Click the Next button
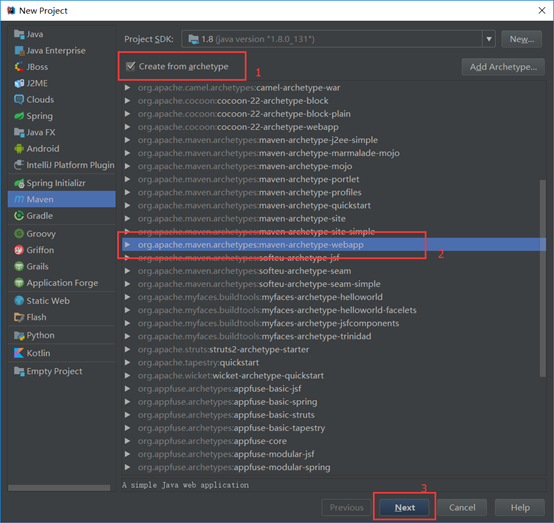Image resolution: width=554 pixels, height=523 pixels. [x=404, y=507]
